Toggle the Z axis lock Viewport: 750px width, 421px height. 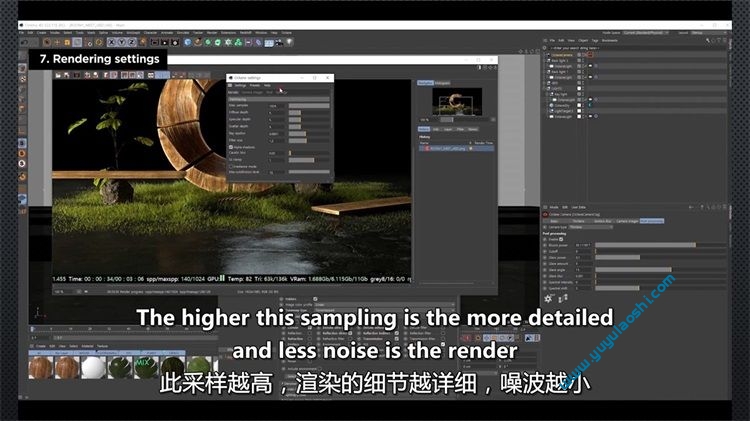(132, 42)
